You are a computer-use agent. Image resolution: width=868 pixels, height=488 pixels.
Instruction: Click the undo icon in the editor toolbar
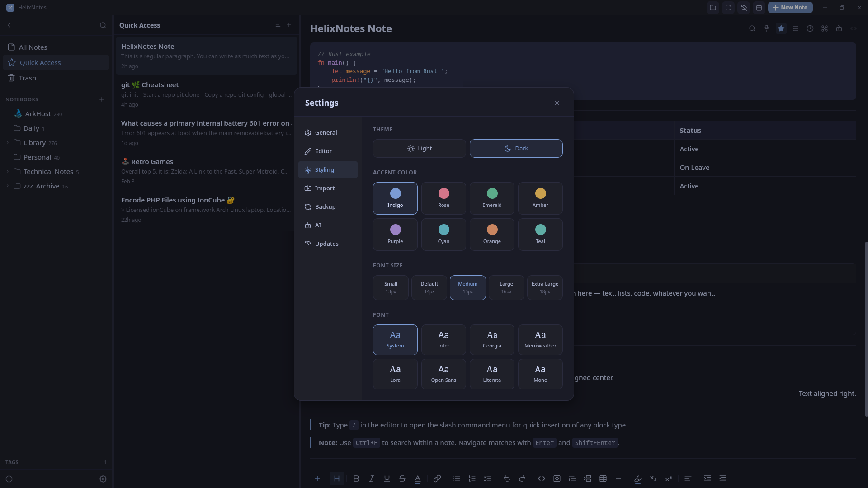pyautogui.click(x=506, y=479)
